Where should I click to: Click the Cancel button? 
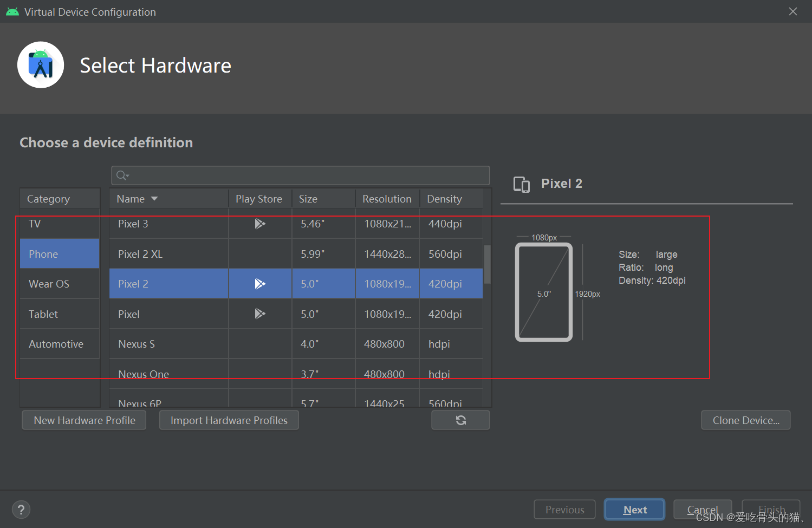[703, 510]
